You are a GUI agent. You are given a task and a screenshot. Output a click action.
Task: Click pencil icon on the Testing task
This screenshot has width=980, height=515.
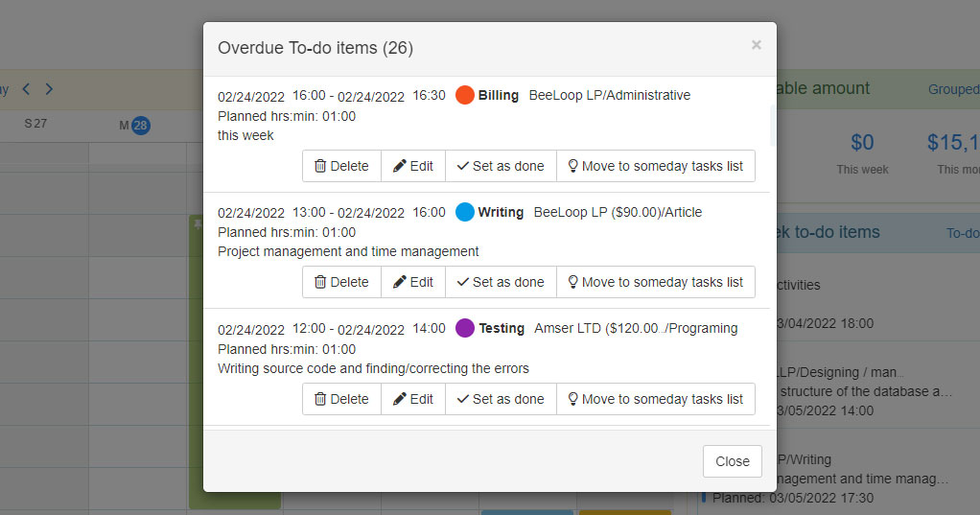[x=399, y=399]
